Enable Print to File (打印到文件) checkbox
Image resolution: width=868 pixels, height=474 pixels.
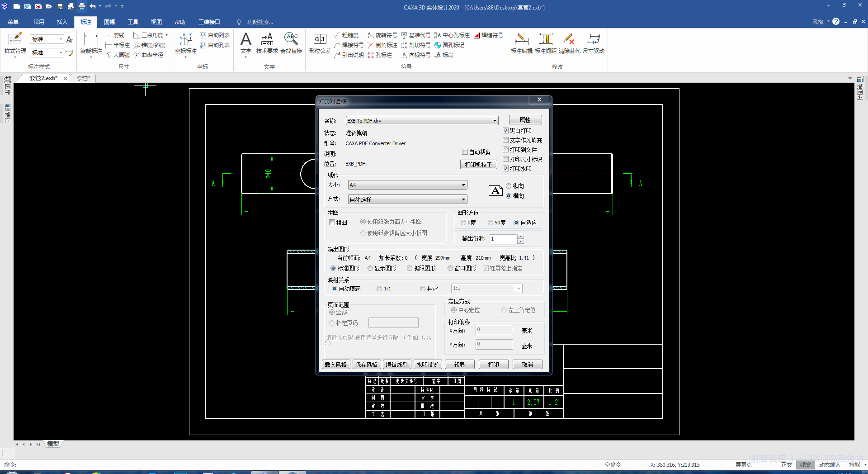pyautogui.click(x=506, y=150)
